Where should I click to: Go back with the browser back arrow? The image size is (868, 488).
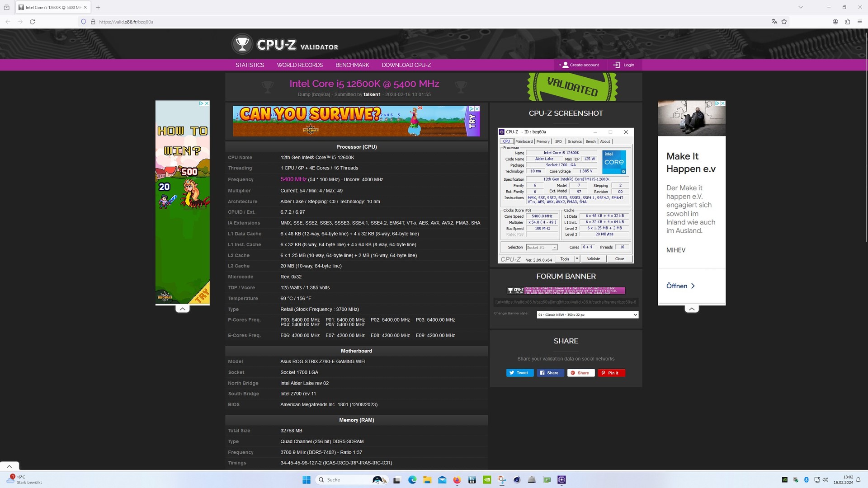(8, 22)
